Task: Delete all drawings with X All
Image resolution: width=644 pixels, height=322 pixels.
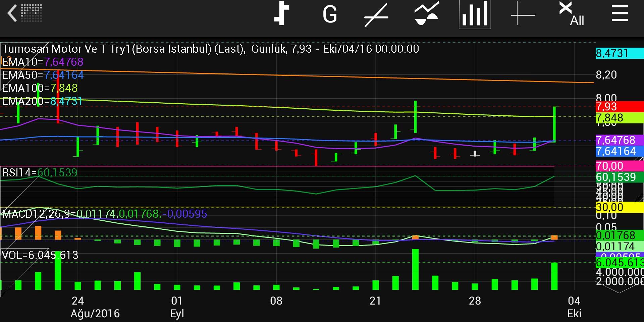Action: point(572,14)
